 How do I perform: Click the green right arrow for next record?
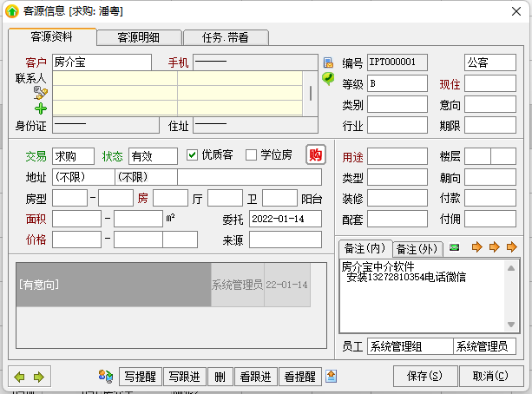[x=38, y=376]
